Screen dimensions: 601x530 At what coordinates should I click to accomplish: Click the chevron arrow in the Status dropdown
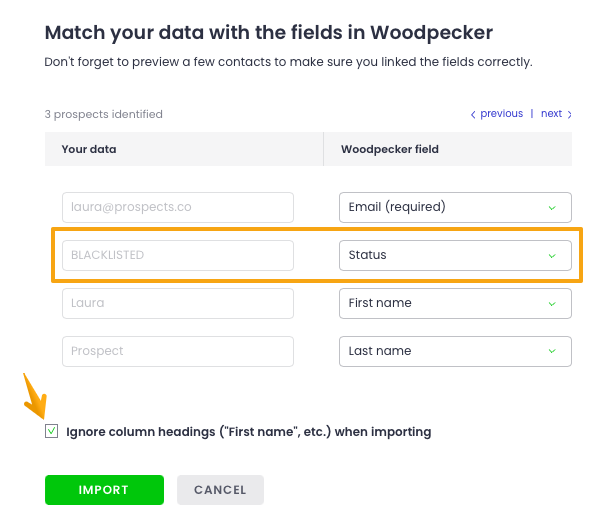click(552, 255)
